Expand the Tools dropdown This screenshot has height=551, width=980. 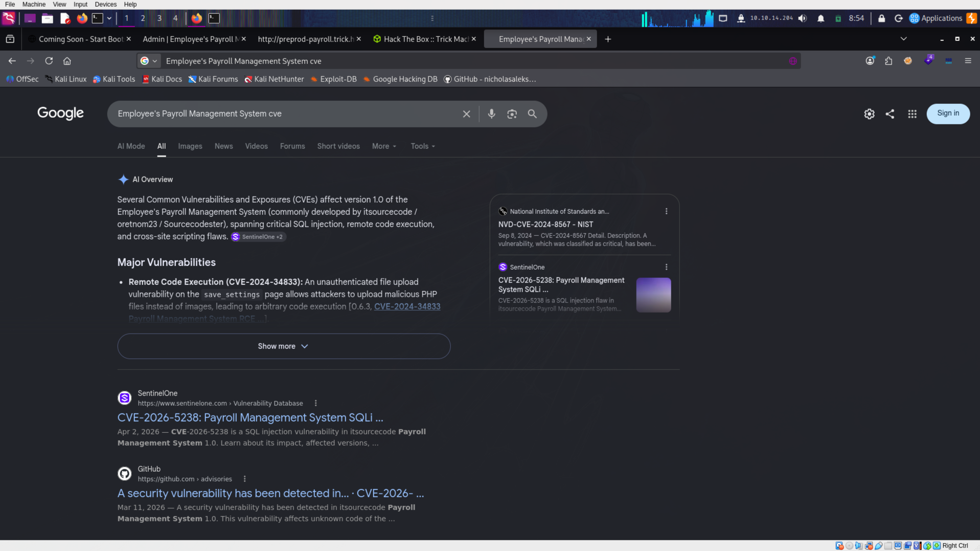pos(423,146)
